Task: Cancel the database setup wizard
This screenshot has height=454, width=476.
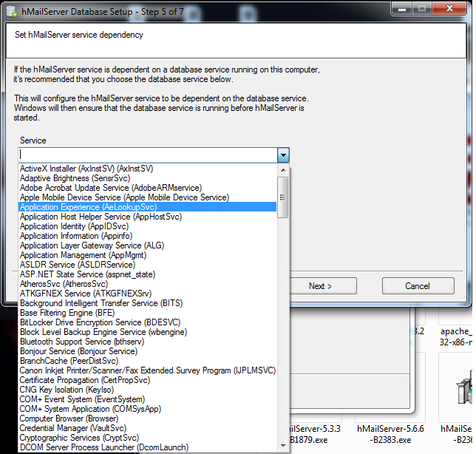Action: pyautogui.click(x=418, y=286)
